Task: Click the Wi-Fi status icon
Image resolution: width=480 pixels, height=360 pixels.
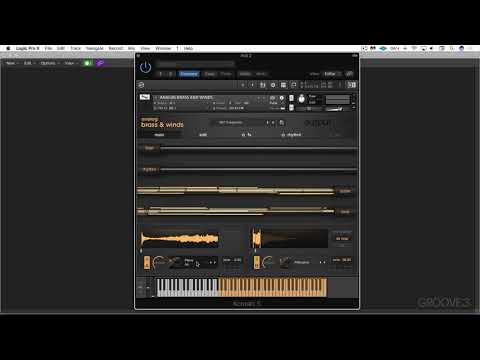Action: point(414,48)
